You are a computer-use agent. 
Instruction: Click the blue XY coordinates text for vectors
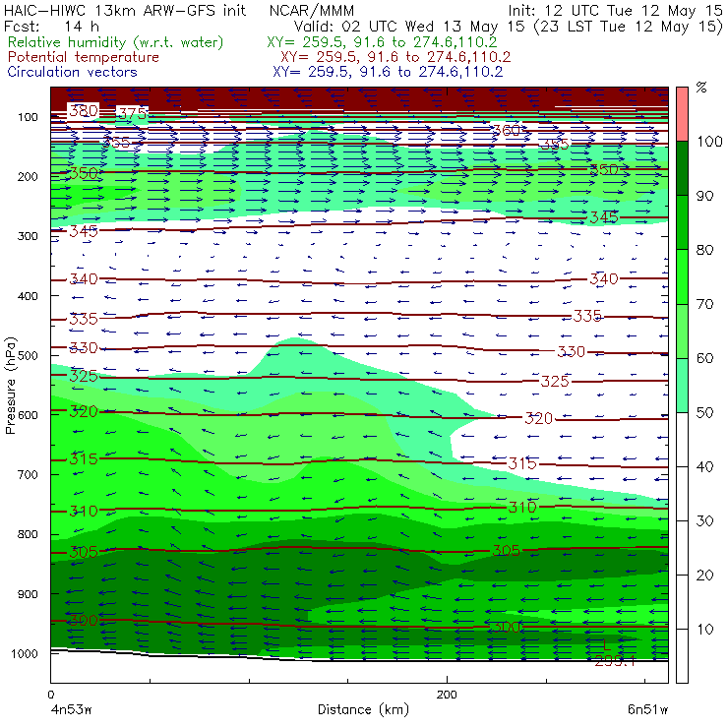[388, 72]
